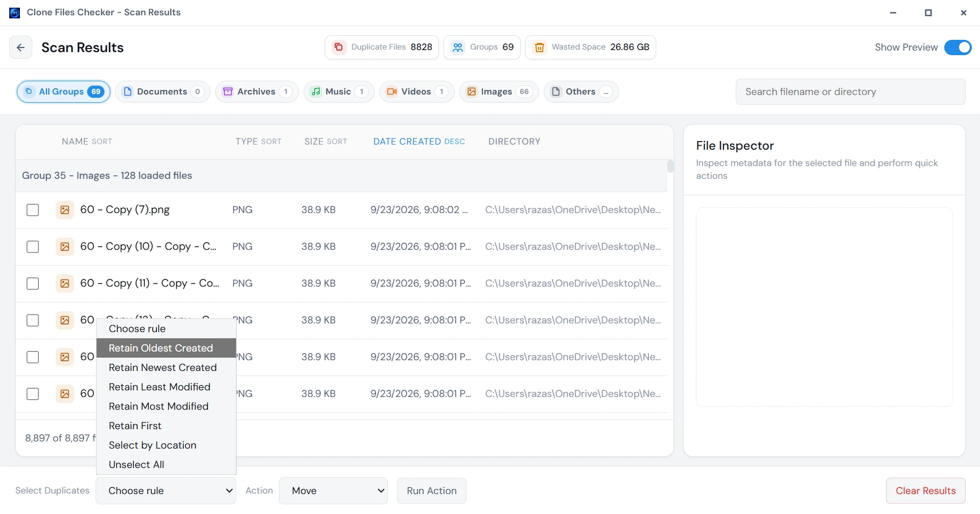
Task: Switch to the All Groups tab
Action: 64,91
